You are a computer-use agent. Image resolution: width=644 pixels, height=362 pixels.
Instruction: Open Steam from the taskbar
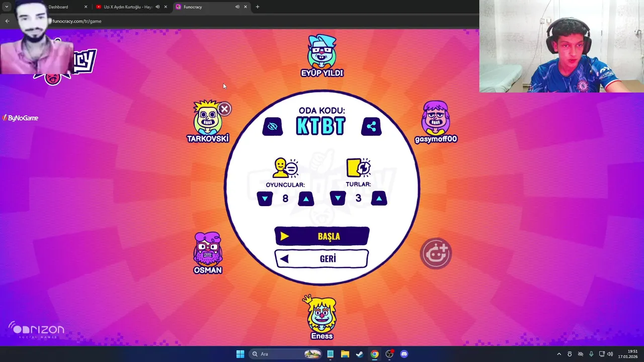coord(359,354)
